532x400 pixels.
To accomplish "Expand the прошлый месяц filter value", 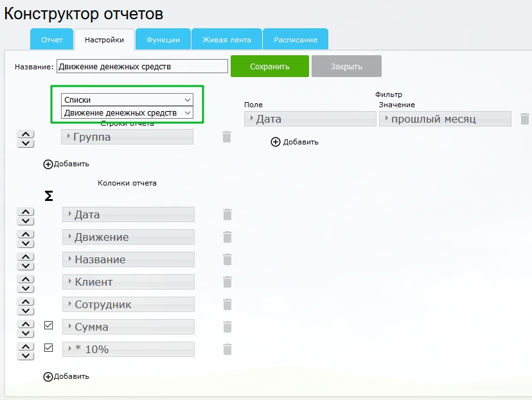I will 445,119.
